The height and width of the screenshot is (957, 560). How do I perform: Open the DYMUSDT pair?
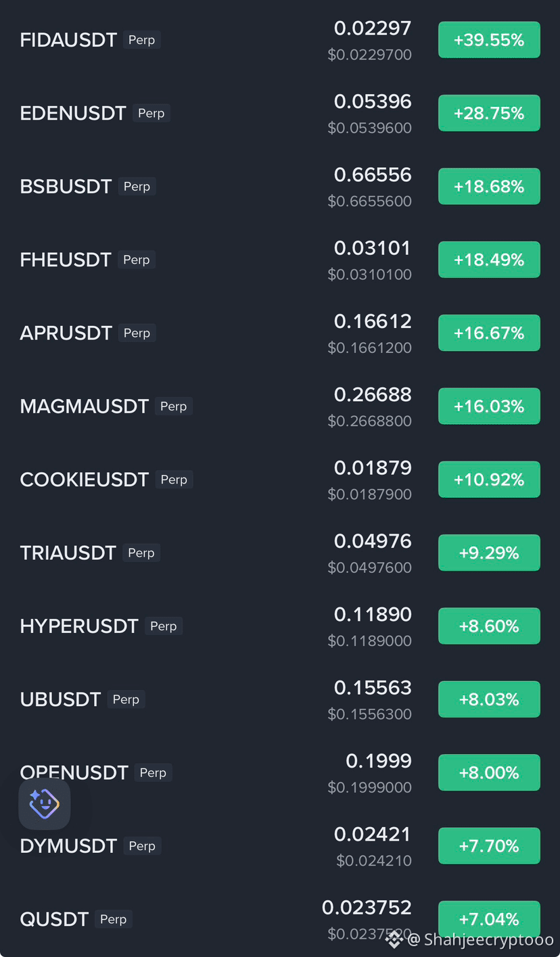pos(280,845)
